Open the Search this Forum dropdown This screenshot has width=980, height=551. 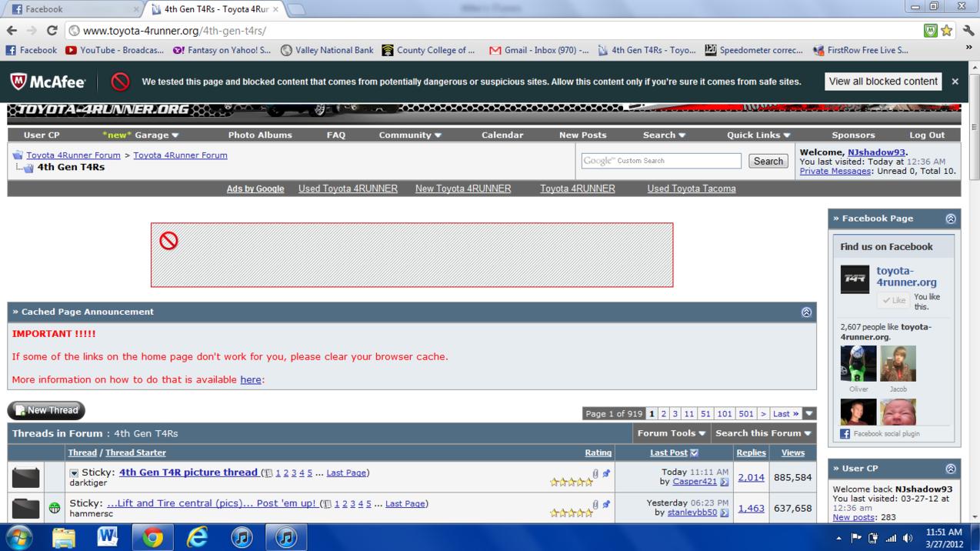point(763,433)
